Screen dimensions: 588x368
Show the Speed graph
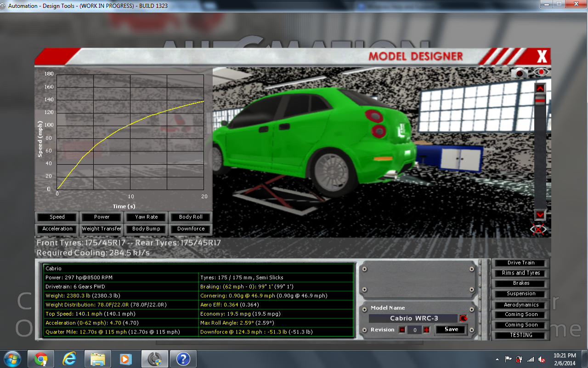57,217
